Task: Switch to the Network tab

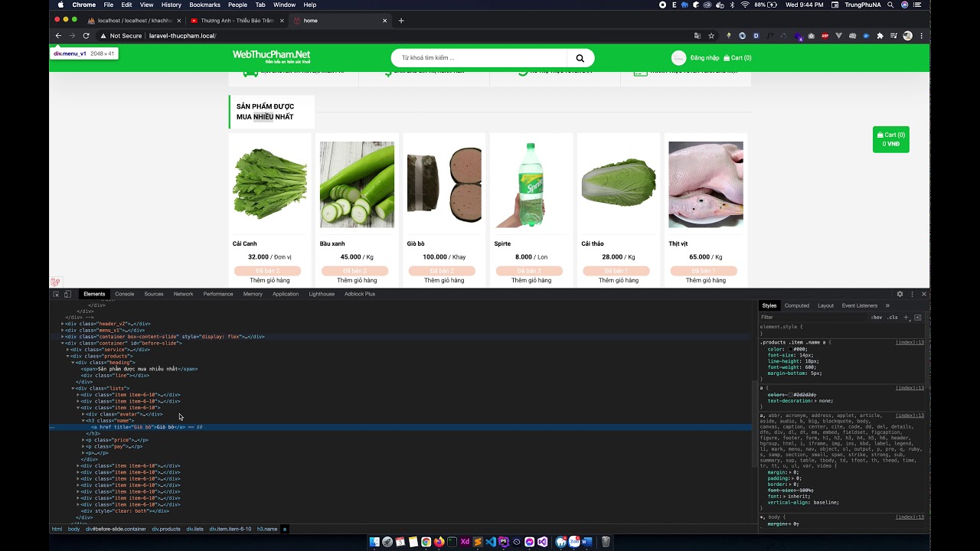Action: (183, 294)
